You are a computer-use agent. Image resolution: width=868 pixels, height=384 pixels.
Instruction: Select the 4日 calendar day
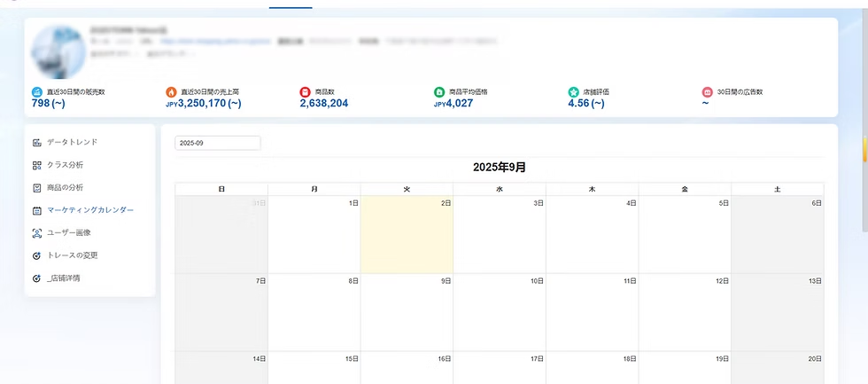pos(593,234)
